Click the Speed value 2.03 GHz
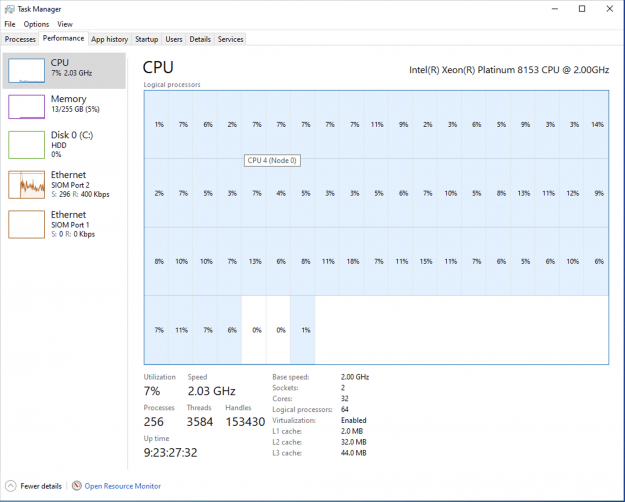Screen dimensions: 625x502 pos(211,391)
